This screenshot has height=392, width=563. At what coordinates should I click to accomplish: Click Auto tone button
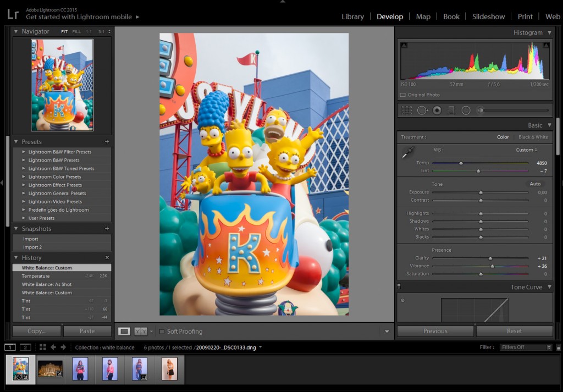point(535,184)
